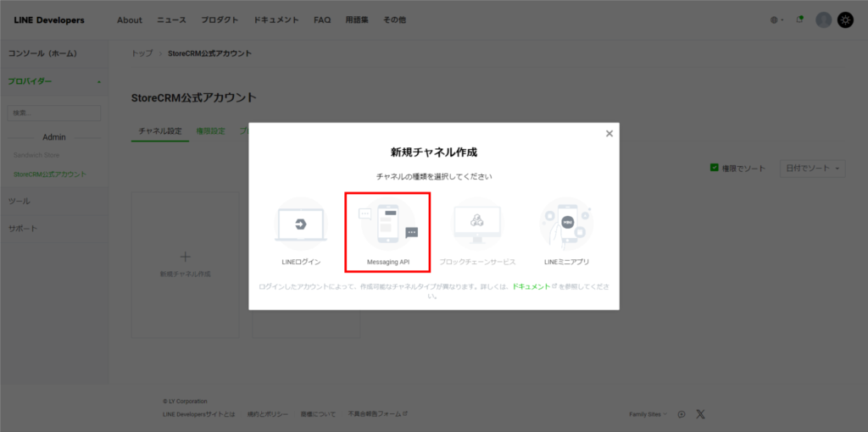This screenshot has width=868, height=432.
Task: Click the provider 検索 input field
Action: coord(54,113)
